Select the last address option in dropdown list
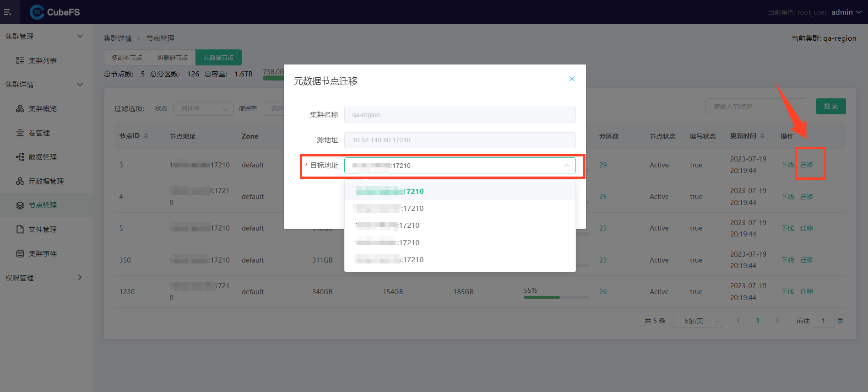 (390, 260)
